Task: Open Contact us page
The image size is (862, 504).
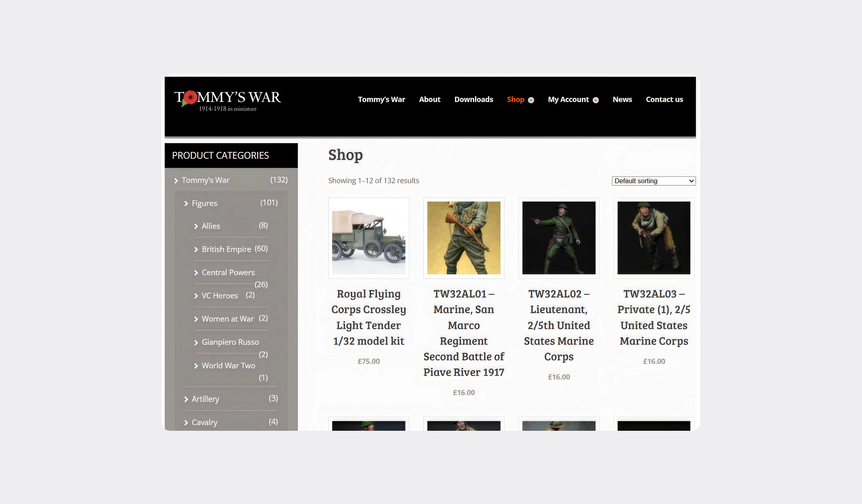Action: coord(664,100)
